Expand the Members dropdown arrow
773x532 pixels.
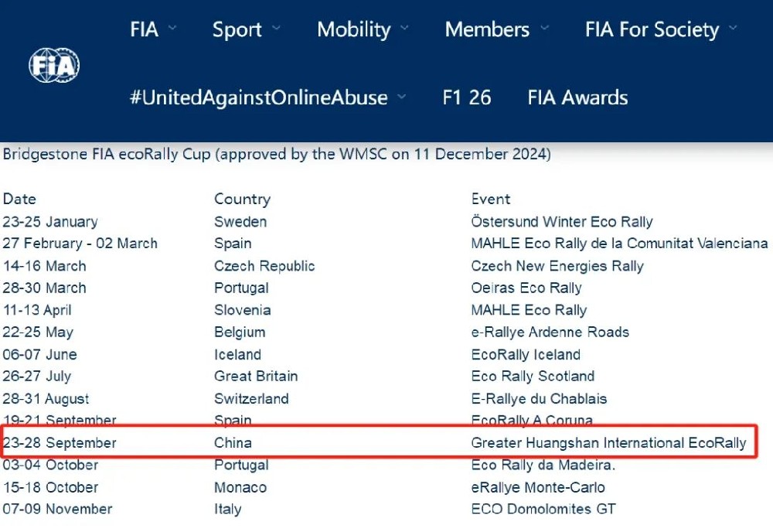tap(544, 29)
